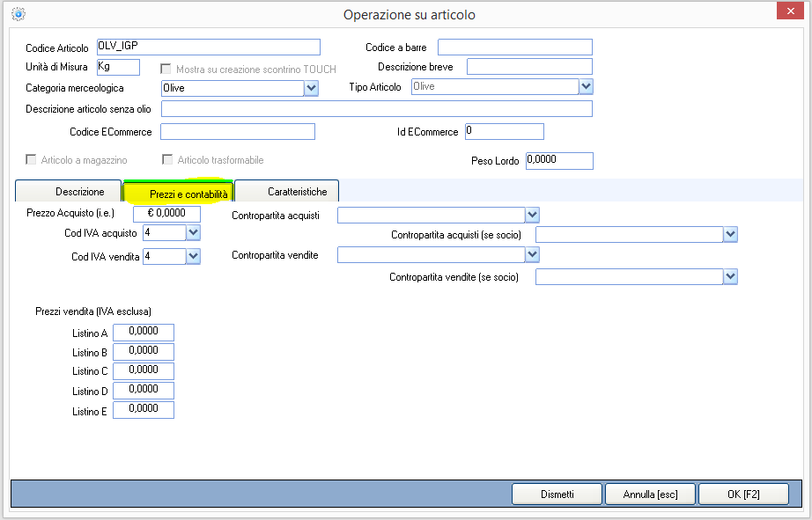
Task: Focus the Descrizione breve input
Action: click(x=529, y=67)
